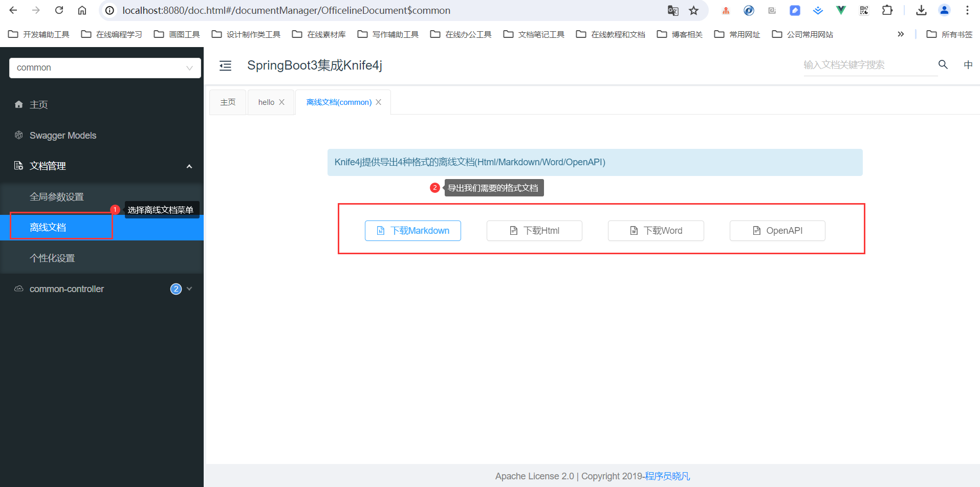Expand the common-controller group

pyautogui.click(x=102, y=289)
